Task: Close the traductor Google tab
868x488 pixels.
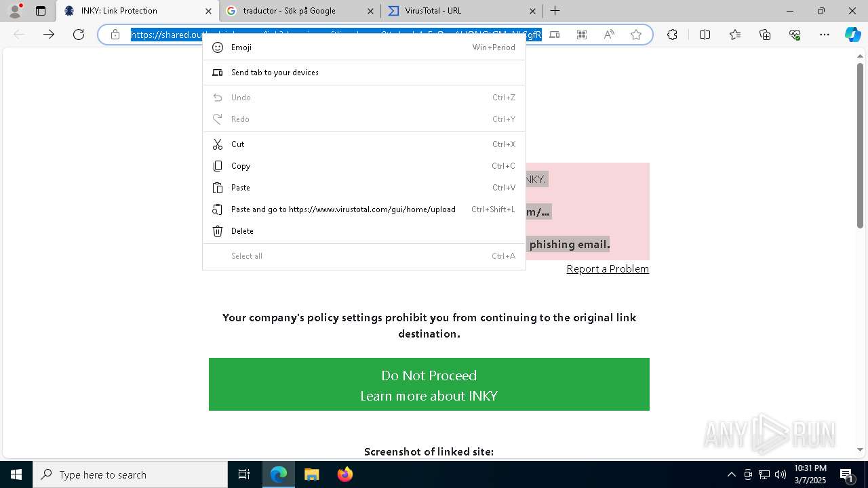Action: 370,11
